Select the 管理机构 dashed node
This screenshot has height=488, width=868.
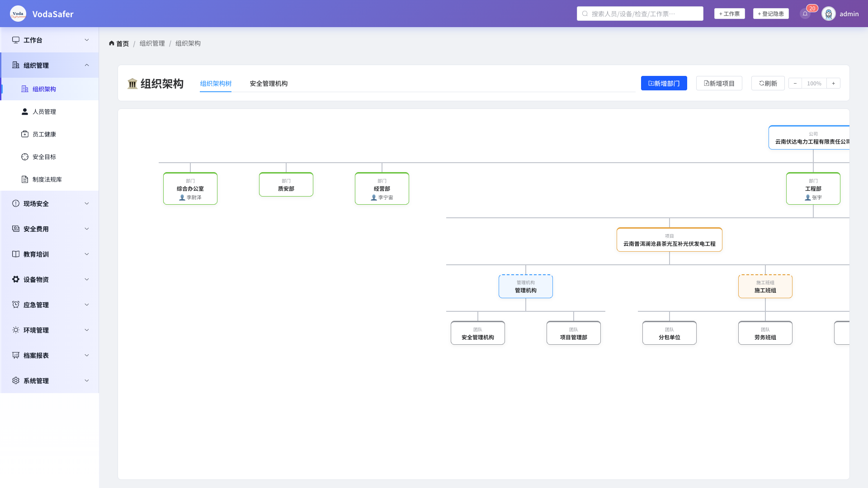tap(526, 286)
